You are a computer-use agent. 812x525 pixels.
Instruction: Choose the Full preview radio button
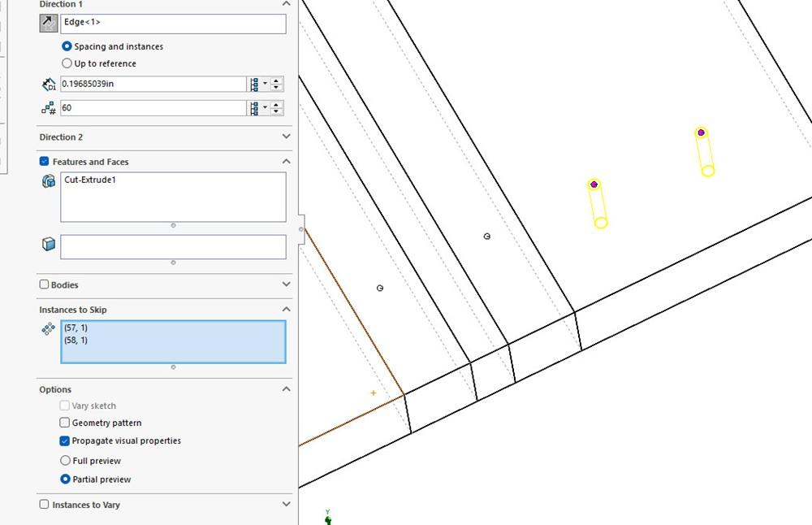point(66,461)
